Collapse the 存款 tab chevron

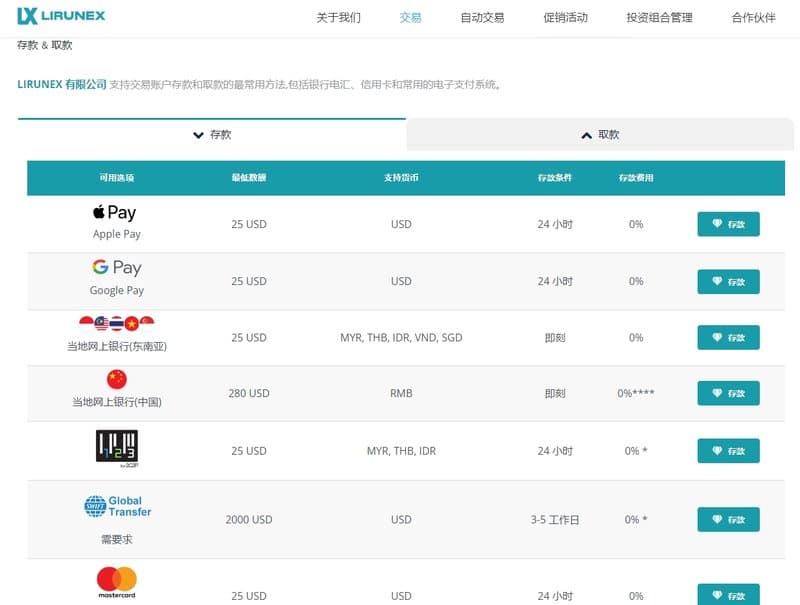(198, 135)
